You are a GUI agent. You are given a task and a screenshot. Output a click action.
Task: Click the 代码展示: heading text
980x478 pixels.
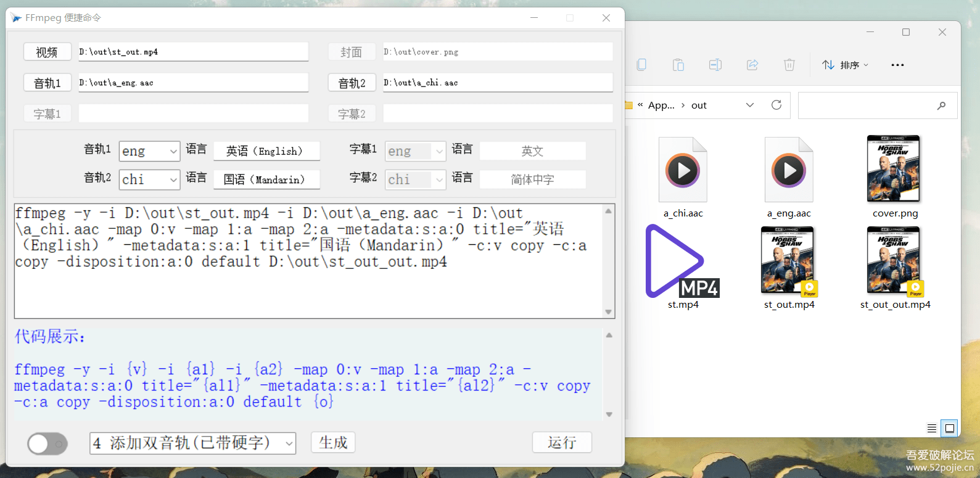click(x=49, y=337)
